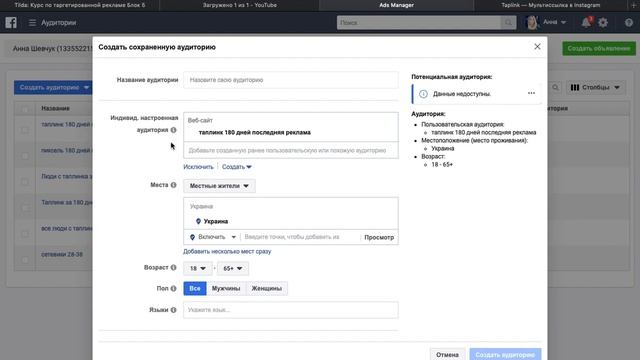This screenshot has height=360, width=640.
Task: Check the box for все люди с таплинк row
Action: pos(25,234)
